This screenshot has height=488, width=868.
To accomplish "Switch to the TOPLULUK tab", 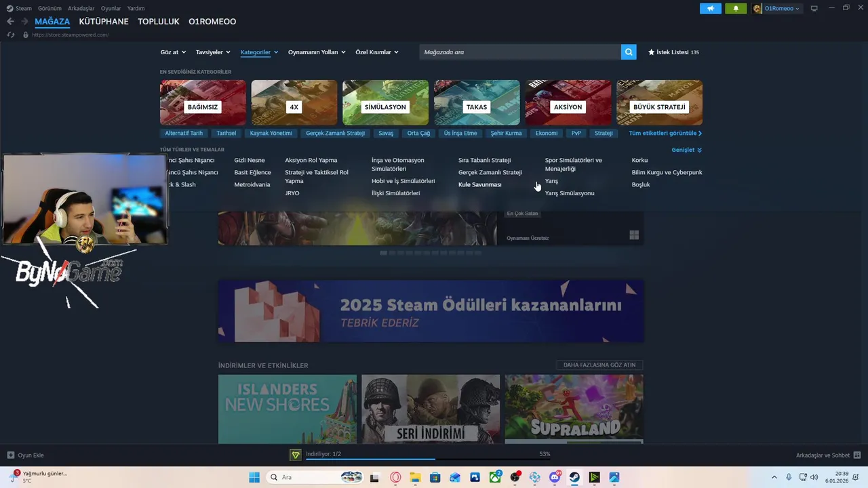I will (159, 22).
